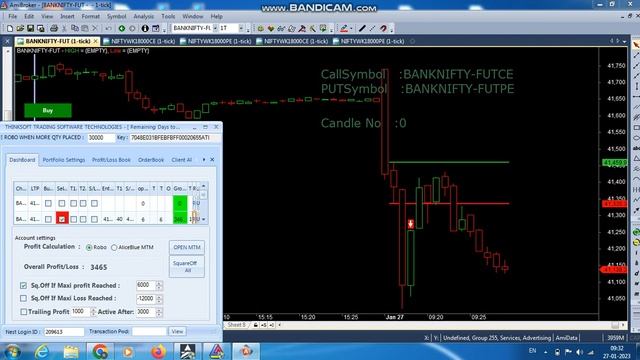Click the Nest Login ID input field
The image size is (640, 360).
pos(64,332)
